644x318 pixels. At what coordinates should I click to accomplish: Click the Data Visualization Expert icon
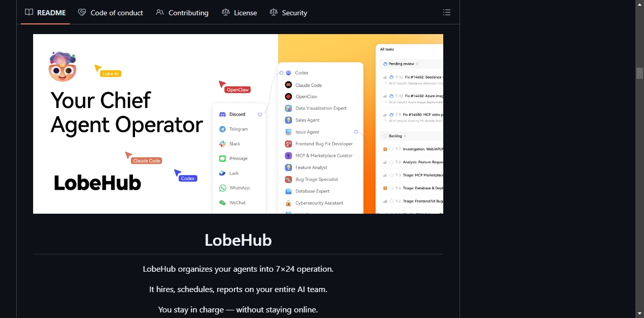coord(288,108)
